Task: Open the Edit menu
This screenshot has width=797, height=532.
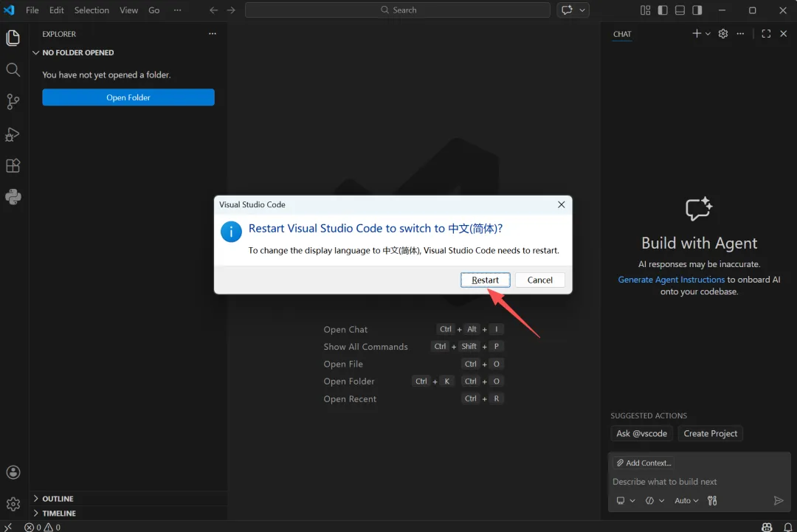Action: (56, 10)
